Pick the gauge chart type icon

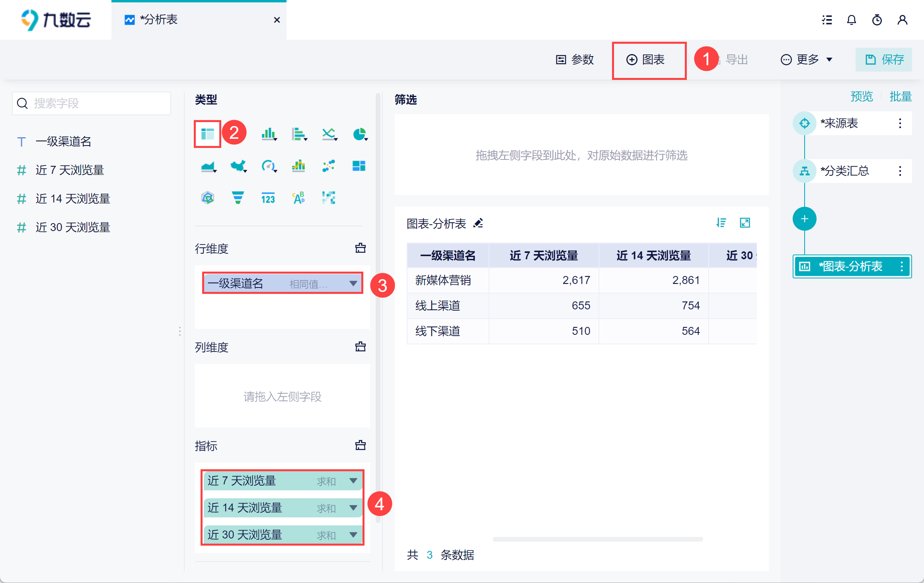click(x=268, y=166)
